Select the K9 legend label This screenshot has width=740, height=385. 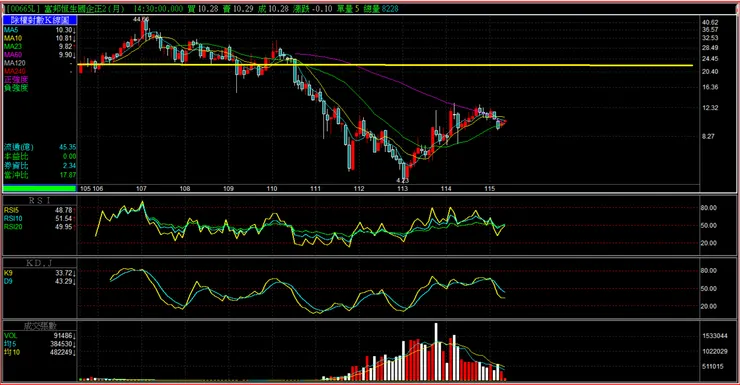tap(8, 273)
